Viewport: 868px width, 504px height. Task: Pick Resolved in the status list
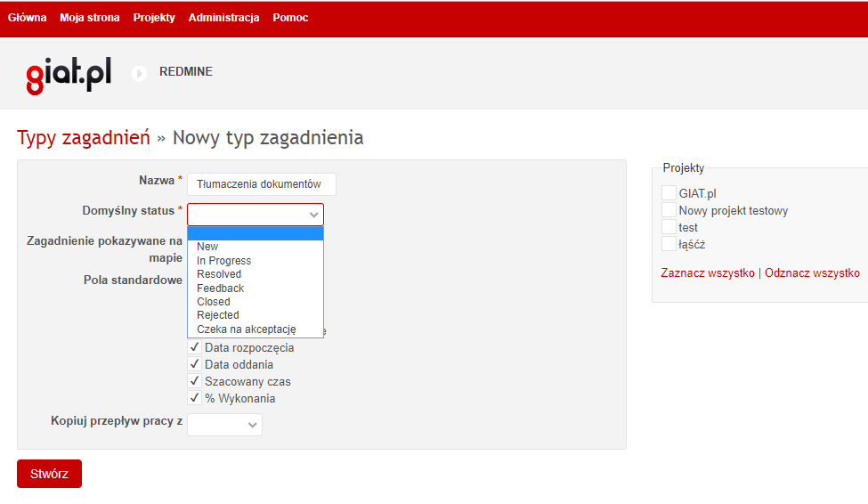coord(256,274)
